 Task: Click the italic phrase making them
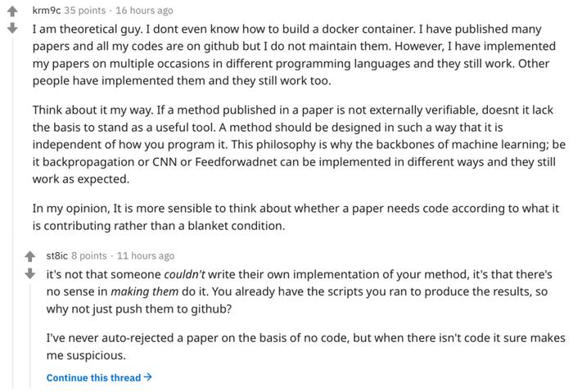[145, 291]
